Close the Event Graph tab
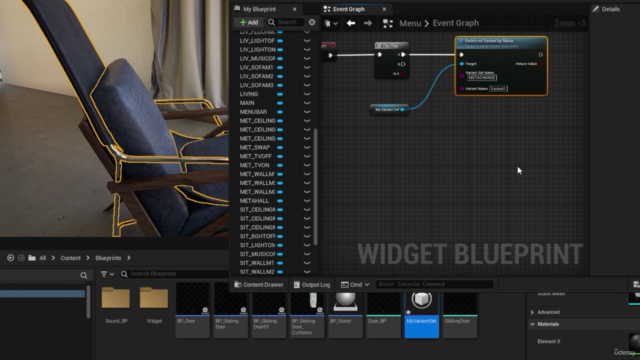This screenshot has width=640, height=360. click(x=384, y=9)
